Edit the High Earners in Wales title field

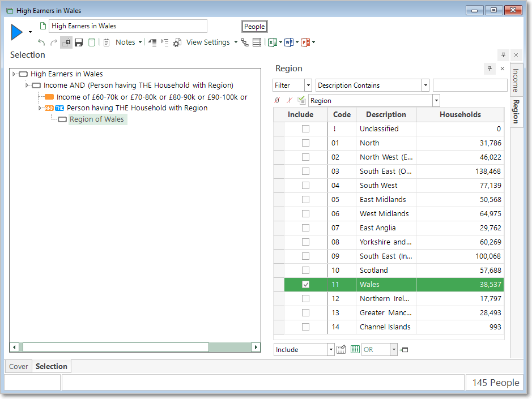click(128, 26)
